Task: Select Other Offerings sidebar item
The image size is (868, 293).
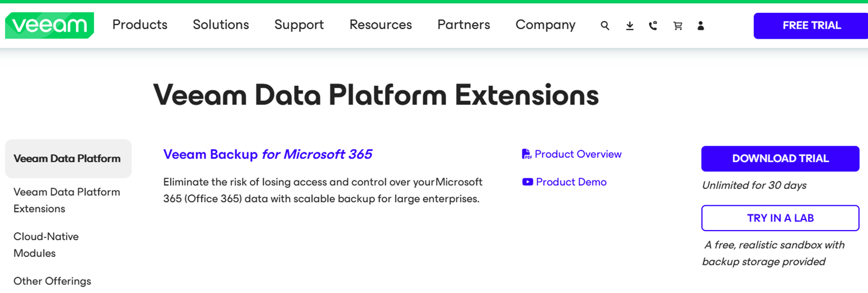Action: pyautogui.click(x=52, y=281)
